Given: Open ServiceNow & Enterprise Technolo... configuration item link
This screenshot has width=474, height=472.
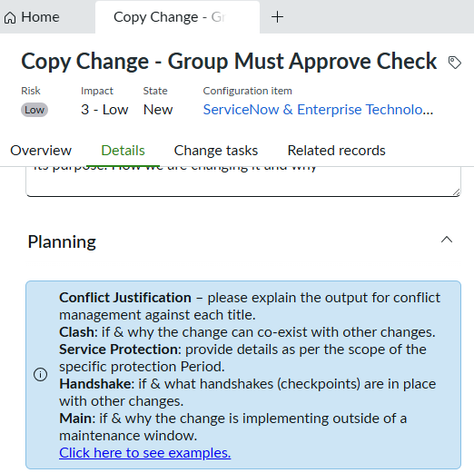Looking at the screenshot, I should pos(318,109).
